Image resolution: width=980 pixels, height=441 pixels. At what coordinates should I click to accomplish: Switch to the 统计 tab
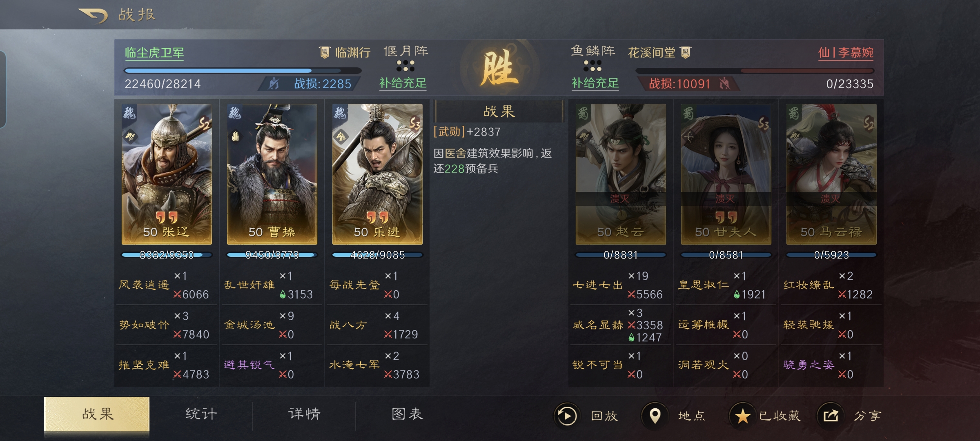tap(201, 414)
